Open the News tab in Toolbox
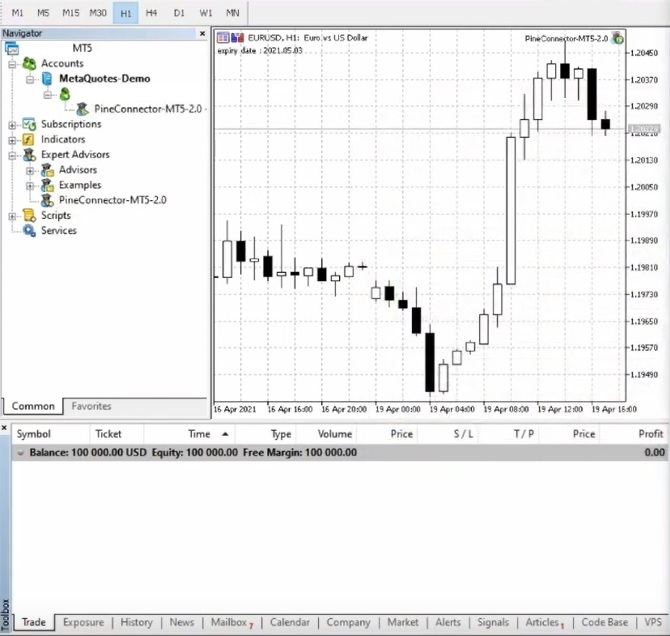The height and width of the screenshot is (636, 670). coord(182,622)
